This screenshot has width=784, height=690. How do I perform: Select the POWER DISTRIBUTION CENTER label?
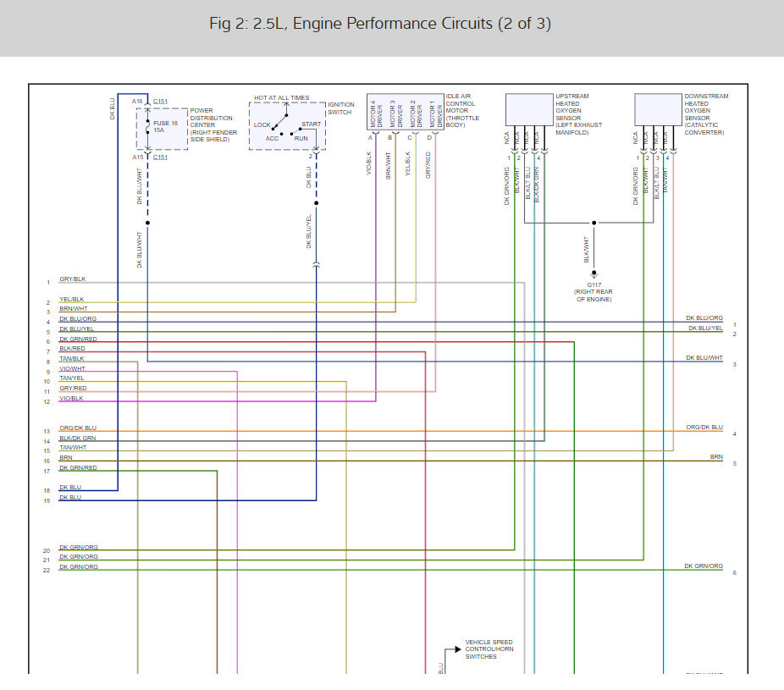click(x=213, y=125)
